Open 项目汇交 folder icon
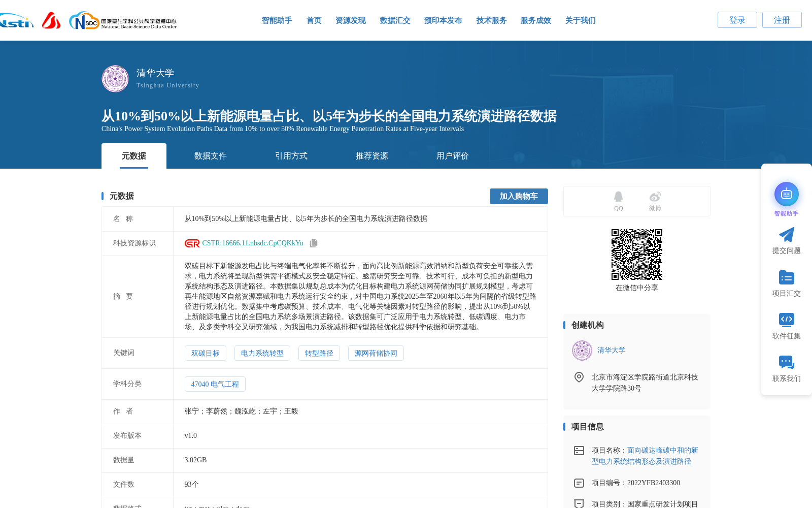The width and height of the screenshot is (812, 508). (x=786, y=277)
